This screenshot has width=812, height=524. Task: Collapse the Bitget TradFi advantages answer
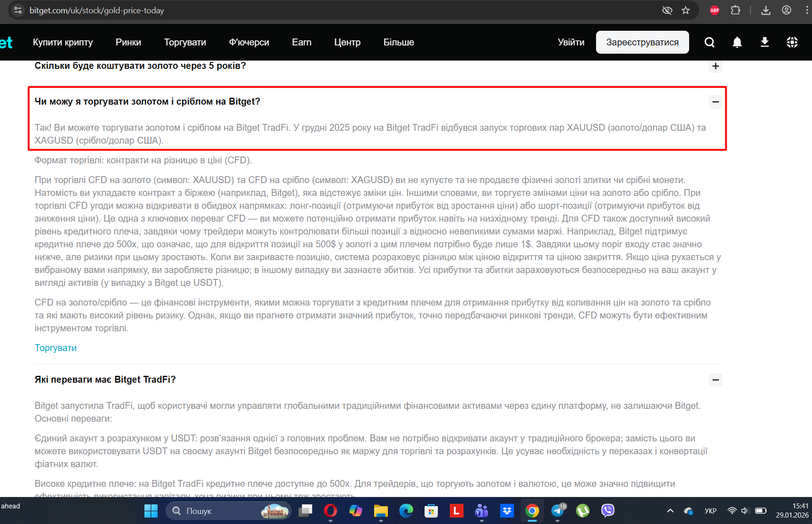pos(715,380)
